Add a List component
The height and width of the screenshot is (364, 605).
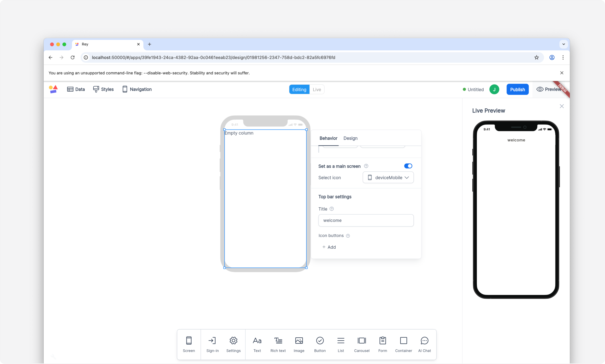(341, 344)
